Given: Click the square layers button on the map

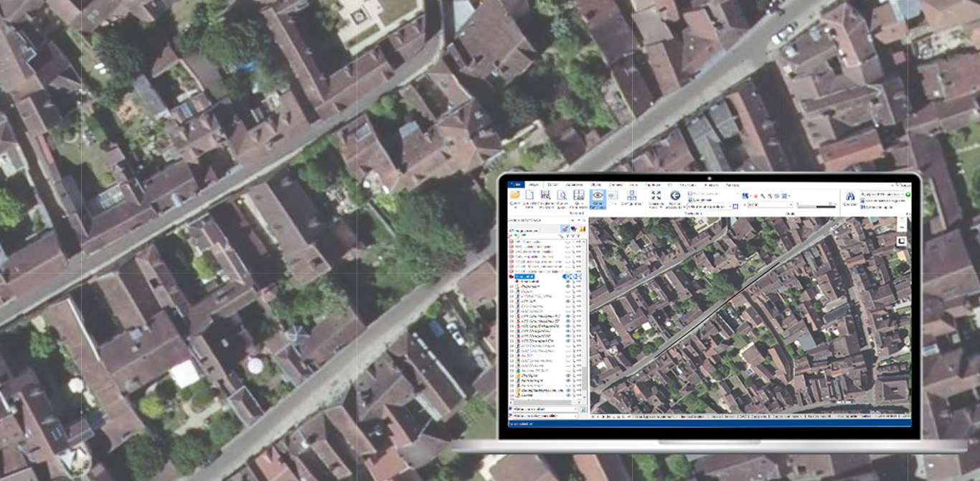Looking at the screenshot, I should tap(902, 241).
